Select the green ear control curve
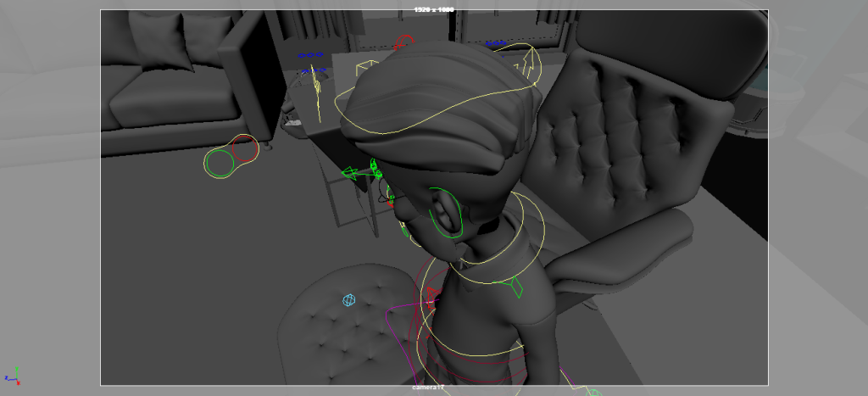 [445, 213]
